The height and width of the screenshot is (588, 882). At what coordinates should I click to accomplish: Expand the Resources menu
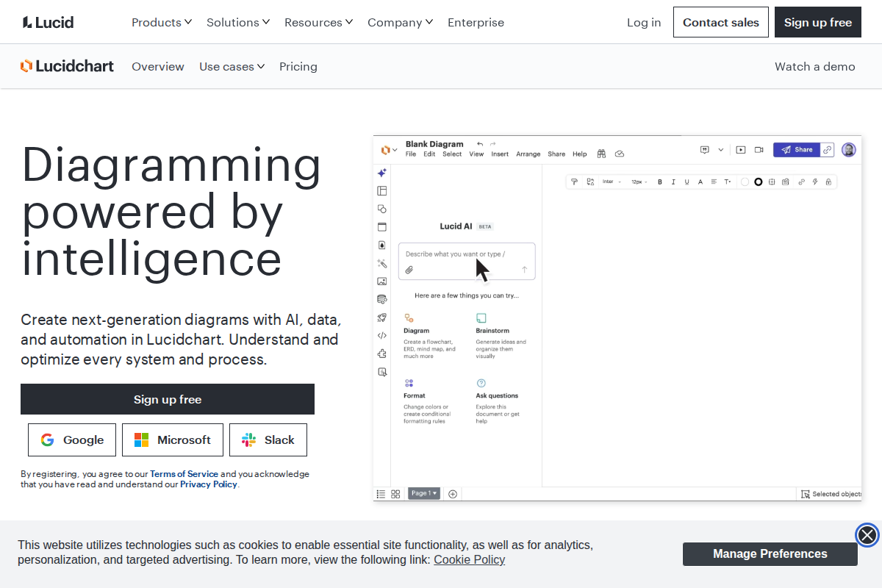tap(318, 22)
